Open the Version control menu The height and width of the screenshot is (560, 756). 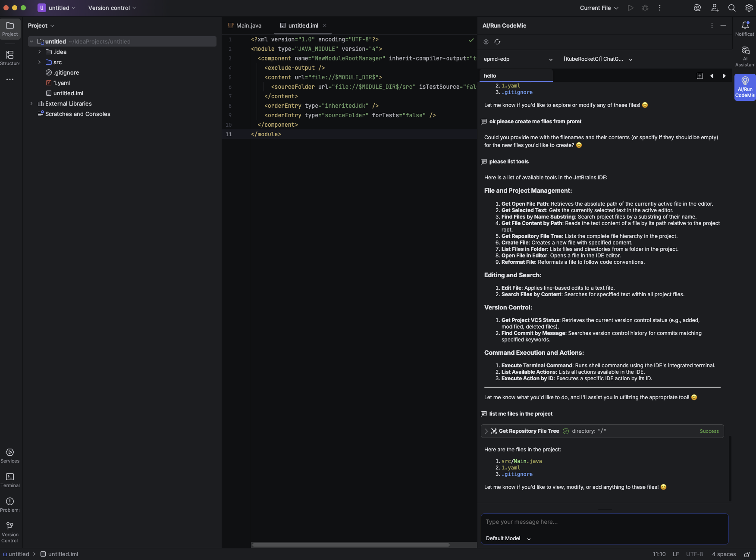(112, 8)
